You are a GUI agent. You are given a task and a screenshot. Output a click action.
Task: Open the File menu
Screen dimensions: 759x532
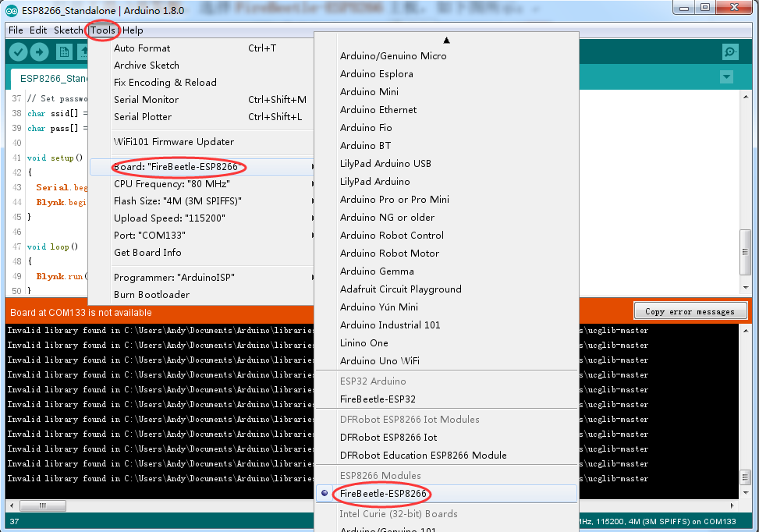16,30
